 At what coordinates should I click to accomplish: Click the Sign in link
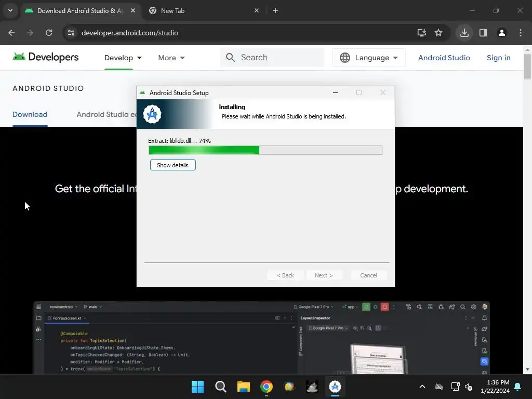point(498,58)
